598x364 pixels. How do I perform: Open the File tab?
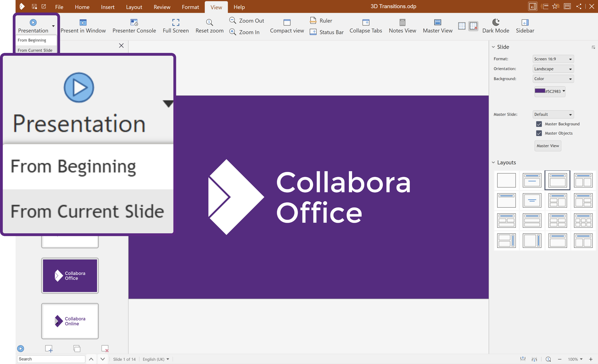click(x=59, y=7)
